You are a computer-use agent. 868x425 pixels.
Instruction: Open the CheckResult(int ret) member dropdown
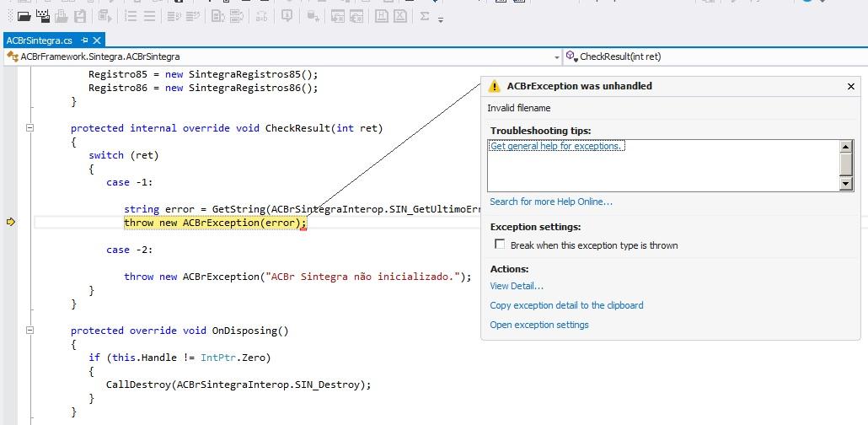[x=715, y=56]
